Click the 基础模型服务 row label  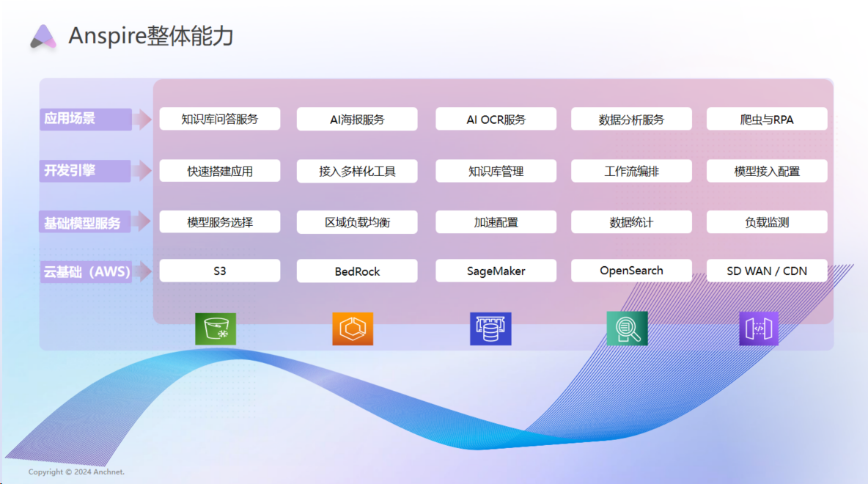(86, 221)
